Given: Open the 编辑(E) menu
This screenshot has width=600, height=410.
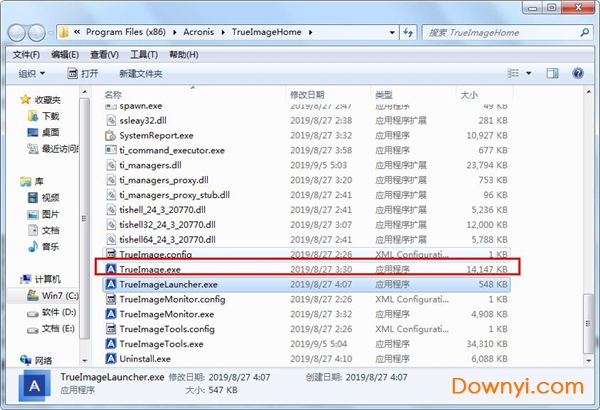Looking at the screenshot, I should coord(65,55).
